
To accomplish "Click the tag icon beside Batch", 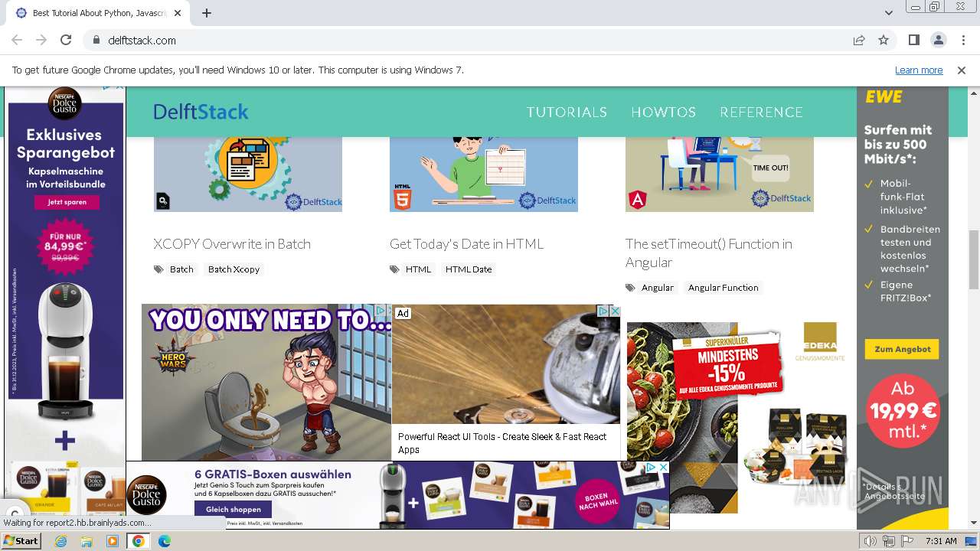I will click(158, 269).
